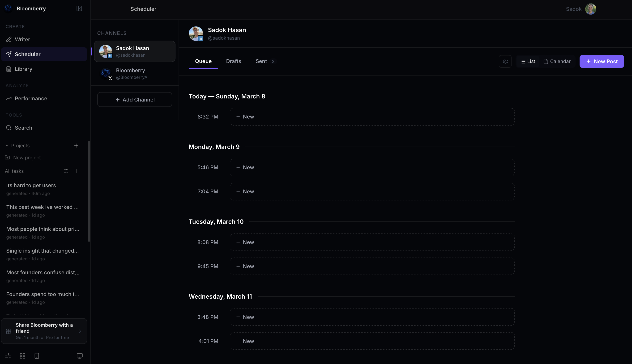Collapse the sidebar with panel icon
Screen dimensions: 632x364
click(x=79, y=8)
